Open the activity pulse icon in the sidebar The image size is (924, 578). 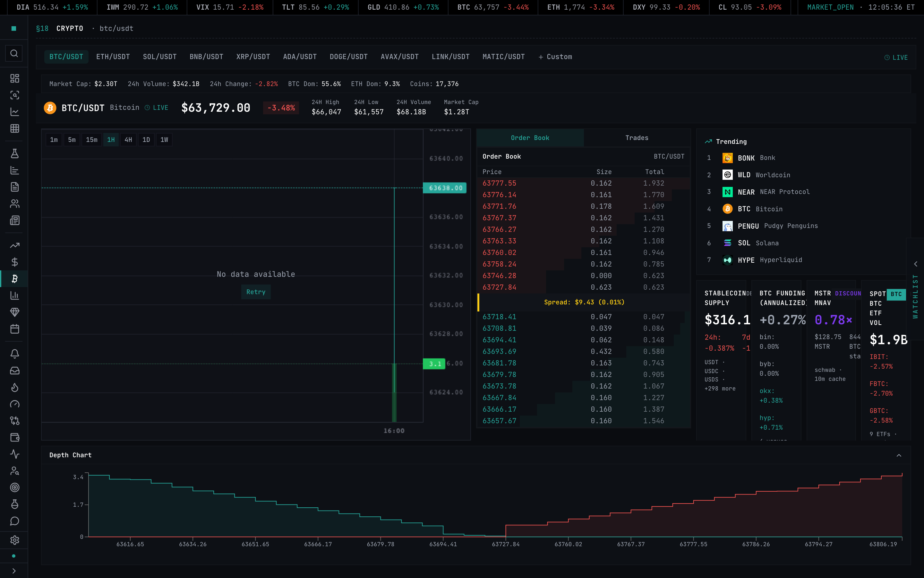(x=14, y=454)
